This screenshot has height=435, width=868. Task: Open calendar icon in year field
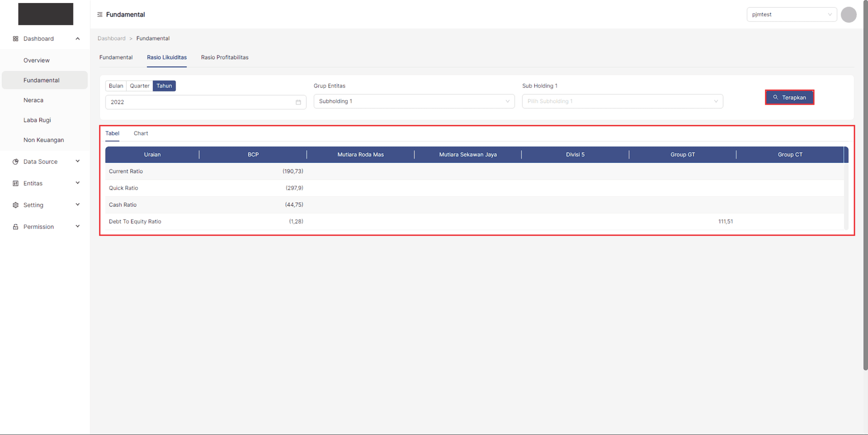click(x=298, y=102)
